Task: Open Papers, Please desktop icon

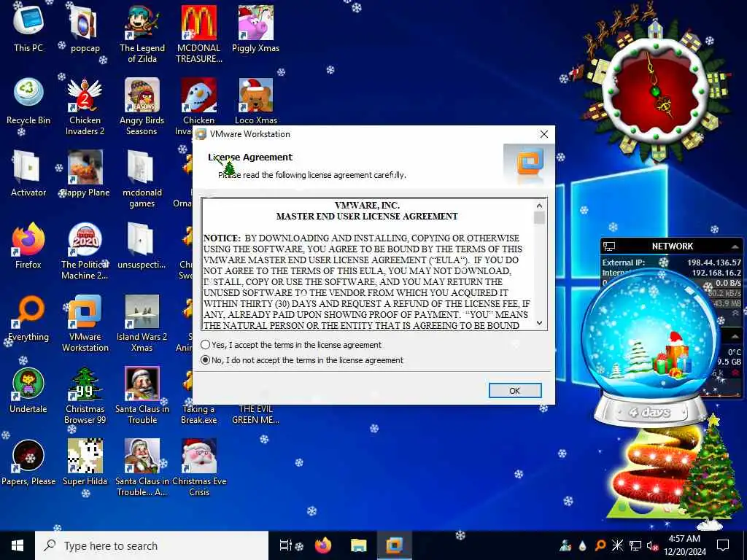Action: click(x=28, y=463)
